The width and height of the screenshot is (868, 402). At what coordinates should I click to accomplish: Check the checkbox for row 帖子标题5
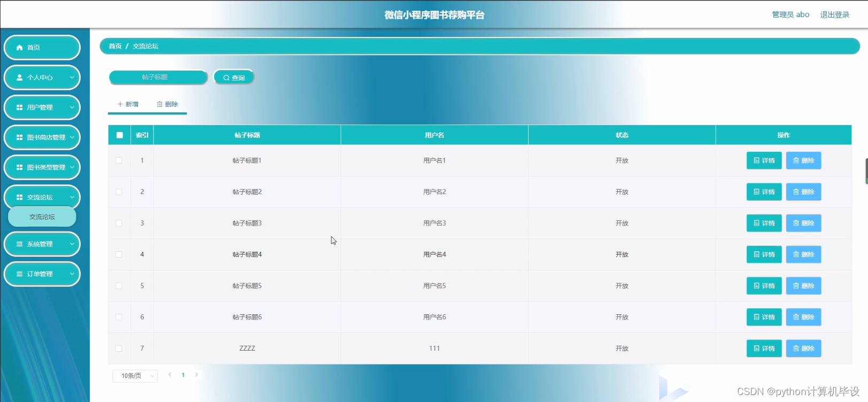point(119,285)
